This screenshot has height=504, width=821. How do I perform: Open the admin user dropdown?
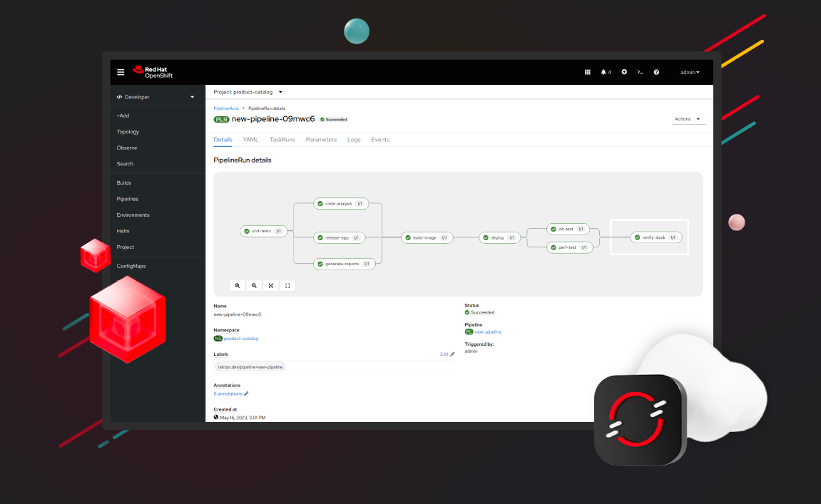coord(689,72)
